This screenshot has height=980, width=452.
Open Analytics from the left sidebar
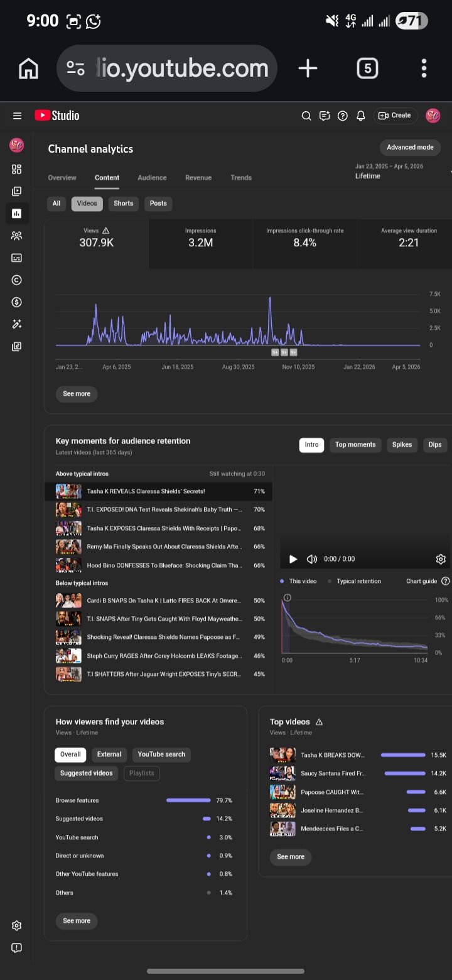(17, 214)
